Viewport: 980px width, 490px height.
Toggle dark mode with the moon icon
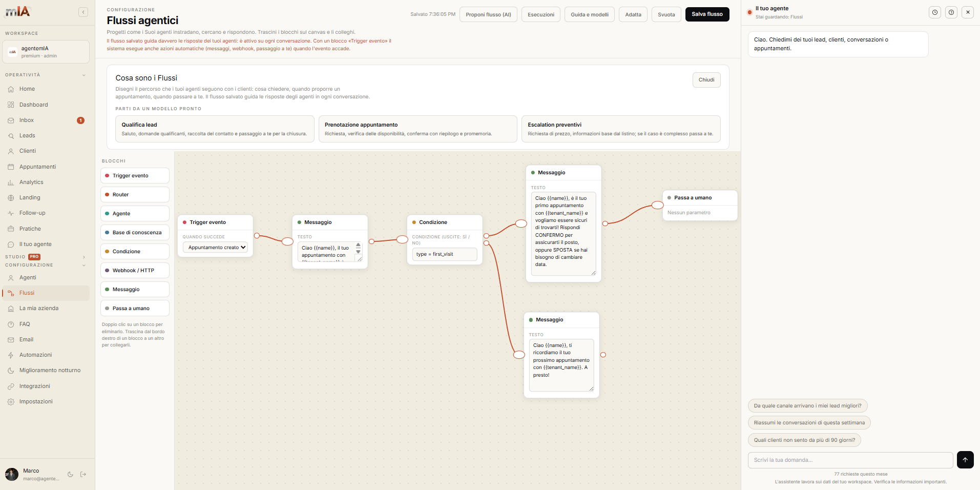(70, 475)
